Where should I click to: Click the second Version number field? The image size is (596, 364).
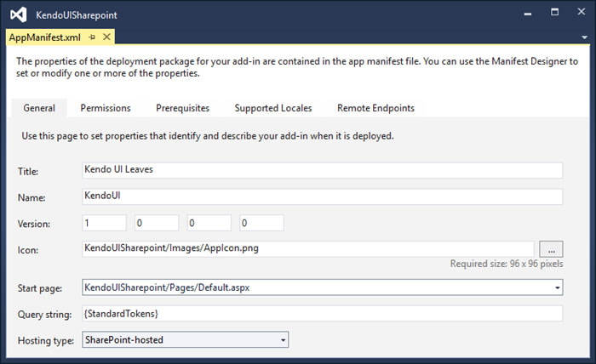[157, 223]
